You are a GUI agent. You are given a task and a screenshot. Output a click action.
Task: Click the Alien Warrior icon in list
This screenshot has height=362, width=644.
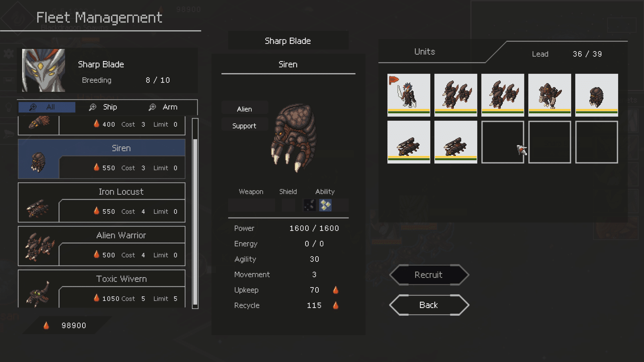pyautogui.click(x=39, y=246)
